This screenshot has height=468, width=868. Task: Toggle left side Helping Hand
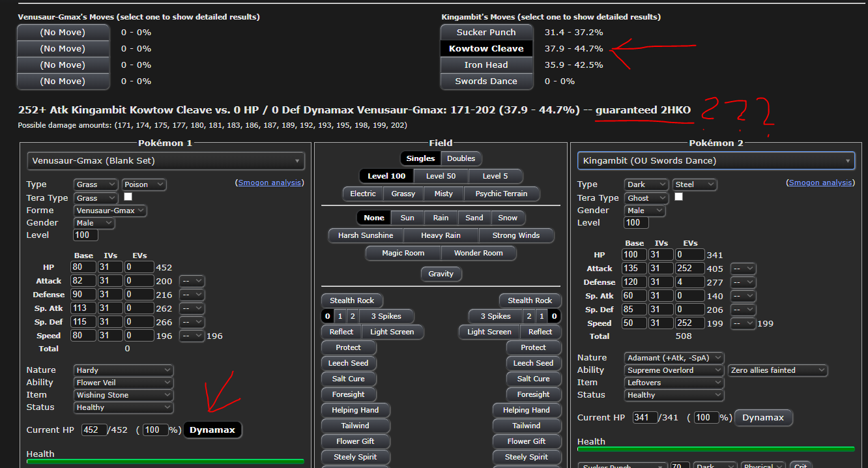[x=355, y=410]
